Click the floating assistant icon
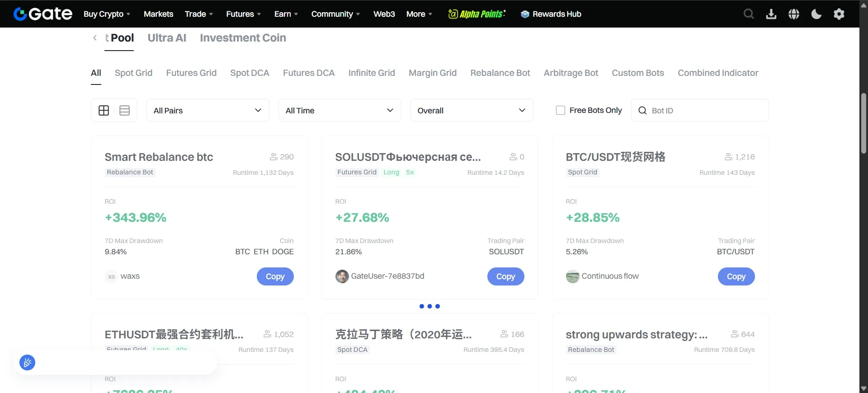The width and height of the screenshot is (868, 393). click(x=28, y=362)
